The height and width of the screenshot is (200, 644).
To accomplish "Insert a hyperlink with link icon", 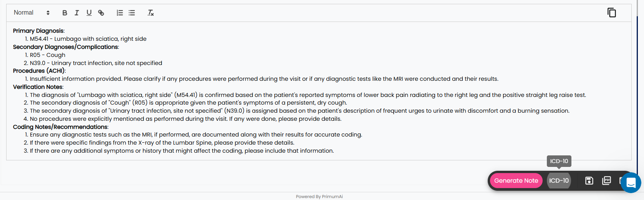I will [x=101, y=13].
